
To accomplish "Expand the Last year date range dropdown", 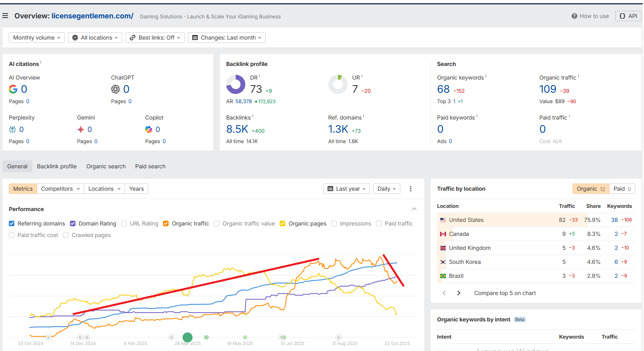I will (346, 189).
